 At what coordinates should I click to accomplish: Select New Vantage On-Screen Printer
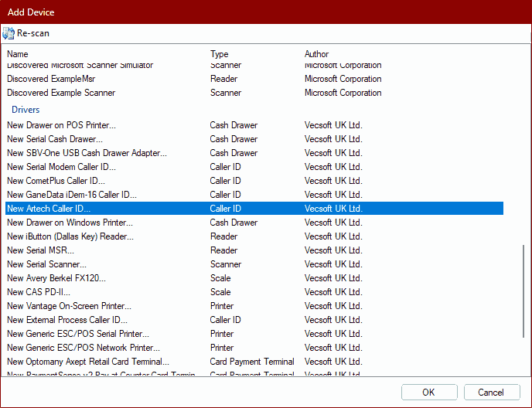coord(69,306)
